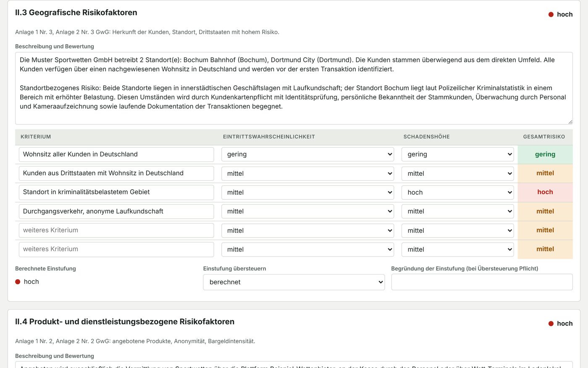Click into the Begründung der Einstufung field
This screenshot has height=368, width=588.
click(x=482, y=282)
